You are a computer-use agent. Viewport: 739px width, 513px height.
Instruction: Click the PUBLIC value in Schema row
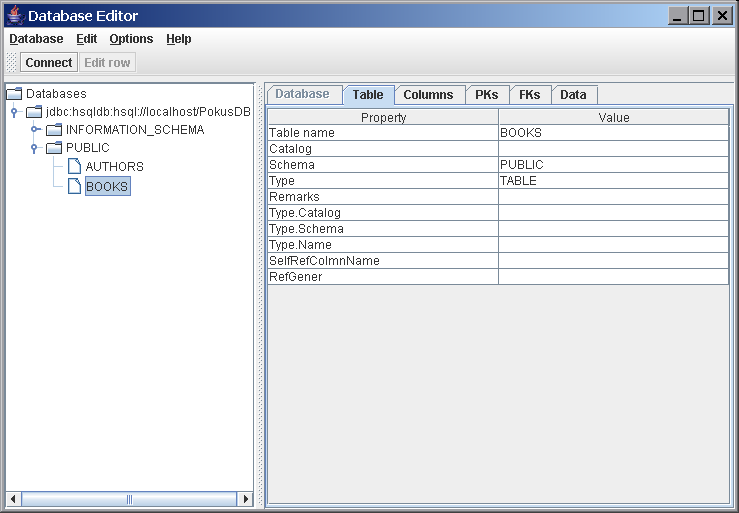pyautogui.click(x=614, y=165)
